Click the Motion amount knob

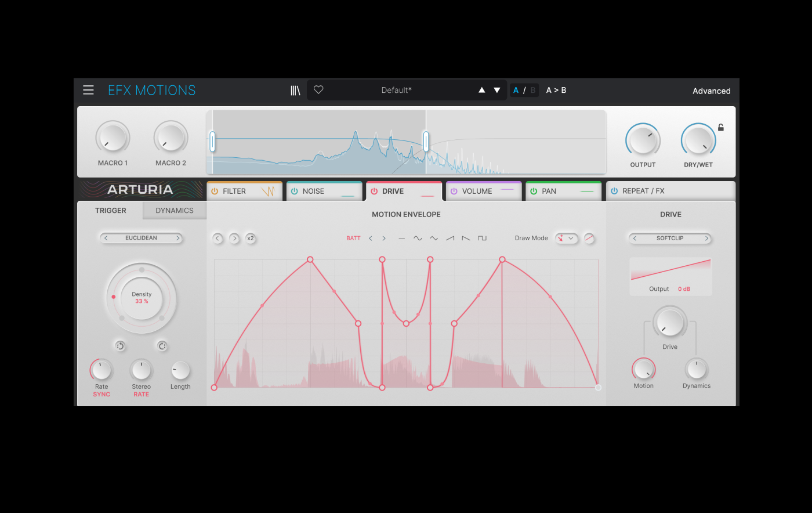click(643, 369)
